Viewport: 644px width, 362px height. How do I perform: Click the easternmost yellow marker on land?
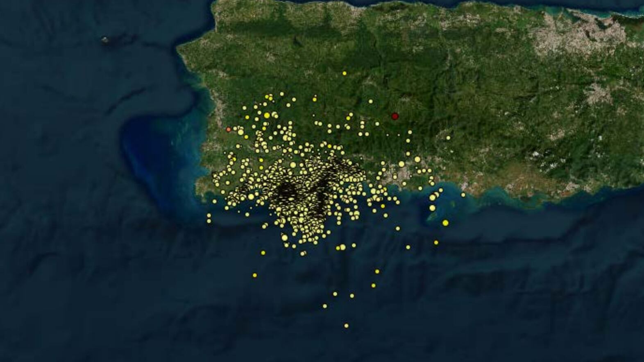click(x=448, y=138)
